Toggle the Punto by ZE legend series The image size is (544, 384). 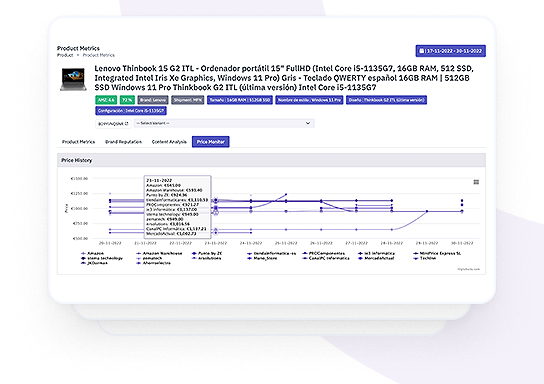click(x=207, y=253)
